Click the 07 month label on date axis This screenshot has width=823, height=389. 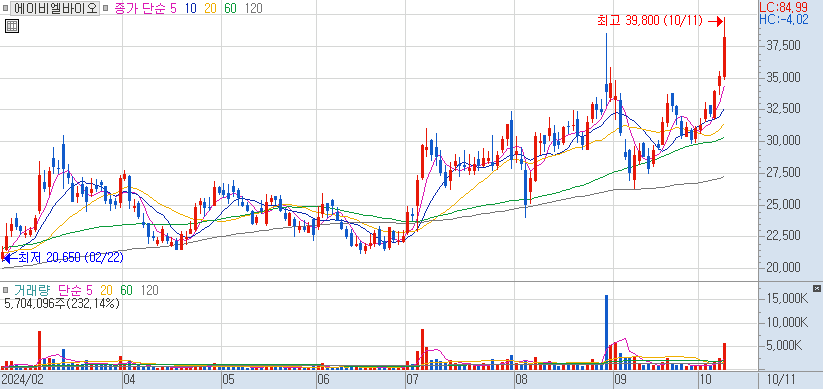pos(413,379)
